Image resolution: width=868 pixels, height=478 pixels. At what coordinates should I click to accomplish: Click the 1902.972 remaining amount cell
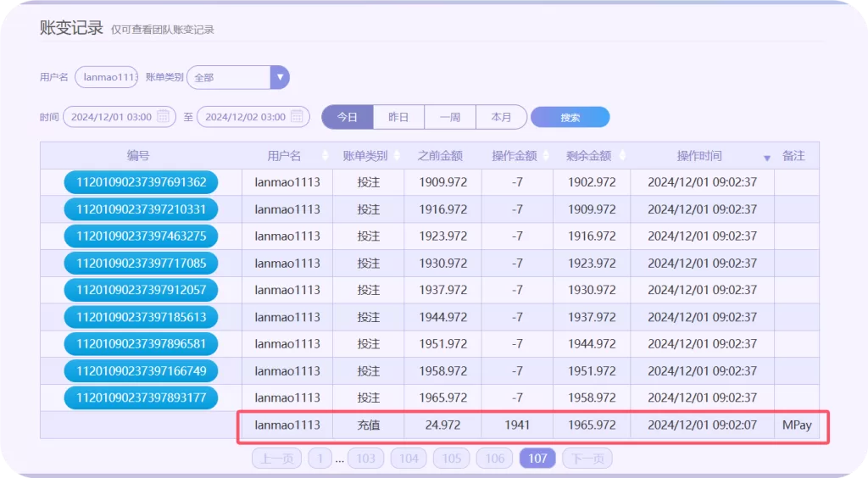coord(592,182)
